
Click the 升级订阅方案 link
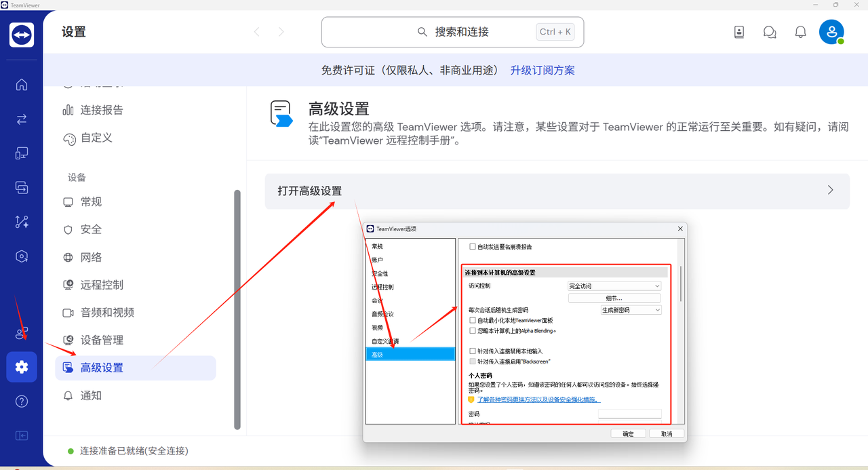(542, 71)
